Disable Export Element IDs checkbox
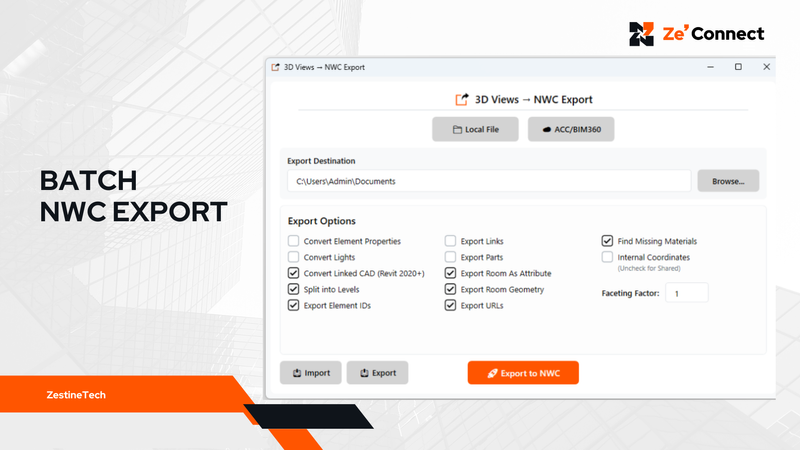 (x=293, y=305)
